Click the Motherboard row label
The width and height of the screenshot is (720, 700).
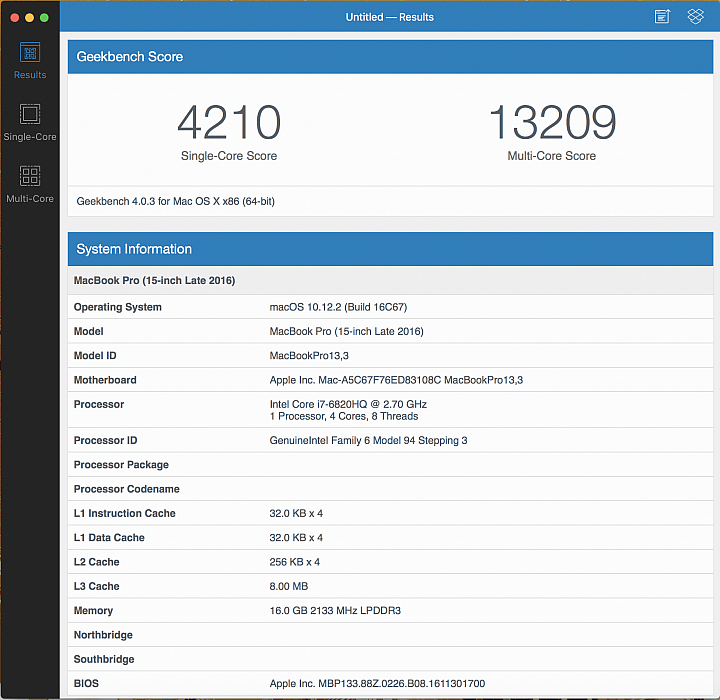pos(105,380)
